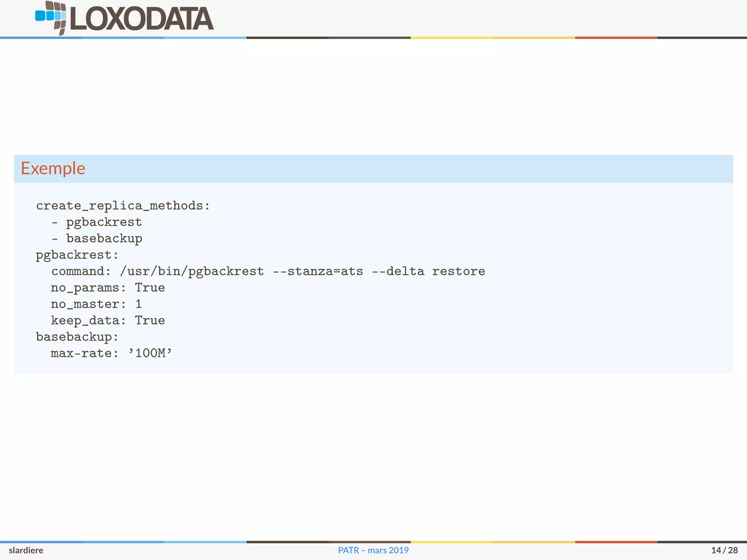Viewport: 747px width, 560px height.
Task: Click the '14 / 28' page counter
Action: pyautogui.click(x=724, y=550)
